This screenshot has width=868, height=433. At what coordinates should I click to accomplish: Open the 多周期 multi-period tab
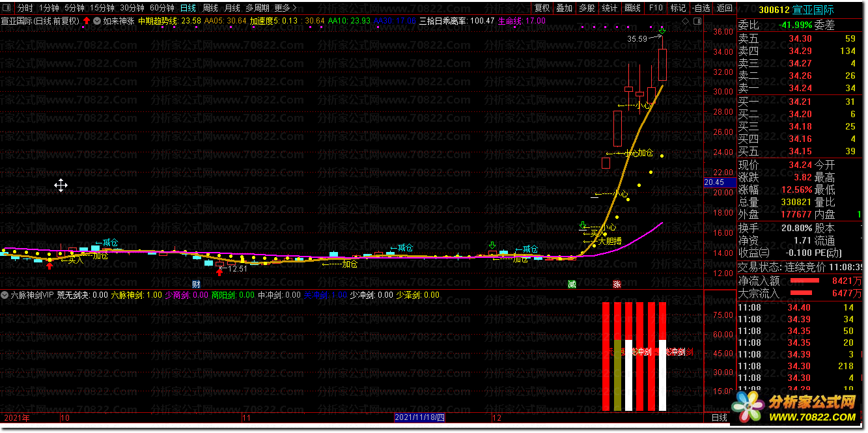coord(257,8)
